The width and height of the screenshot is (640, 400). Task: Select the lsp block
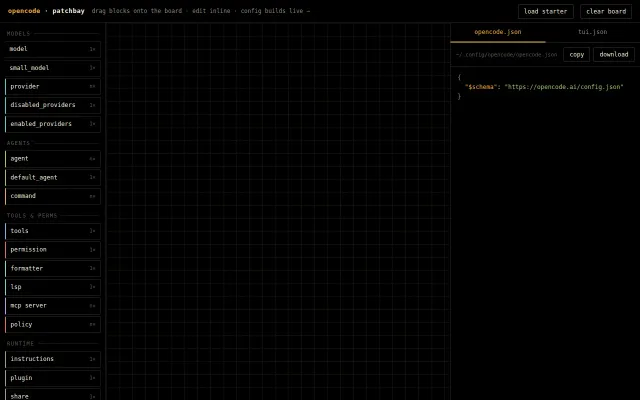(53, 287)
